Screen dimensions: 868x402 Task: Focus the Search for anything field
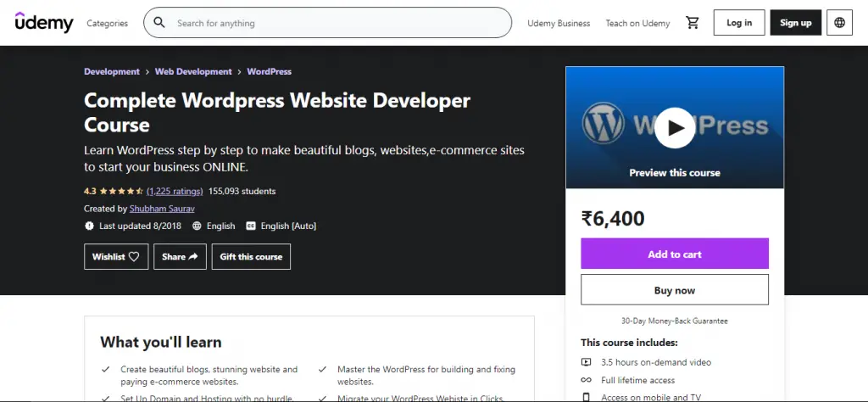coord(339,23)
